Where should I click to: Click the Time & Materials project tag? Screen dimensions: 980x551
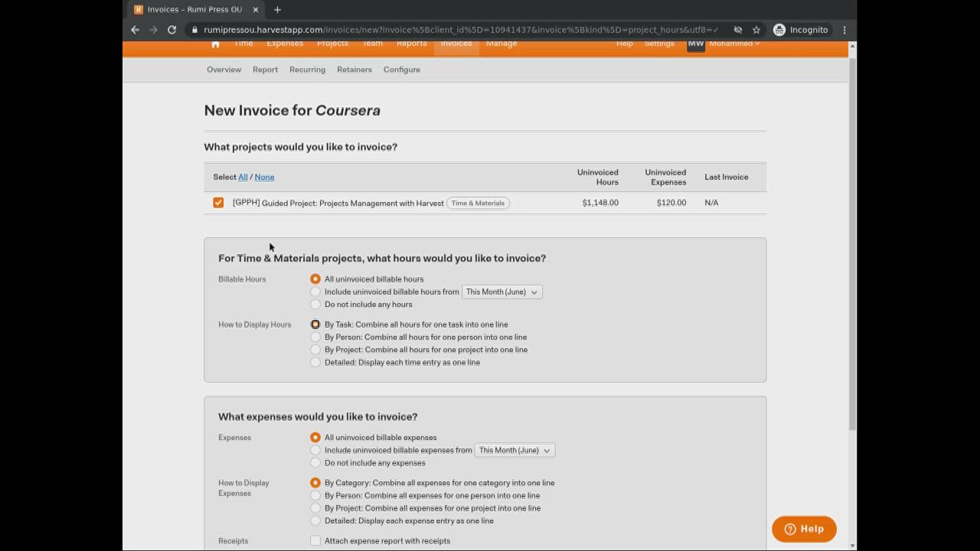pos(478,203)
